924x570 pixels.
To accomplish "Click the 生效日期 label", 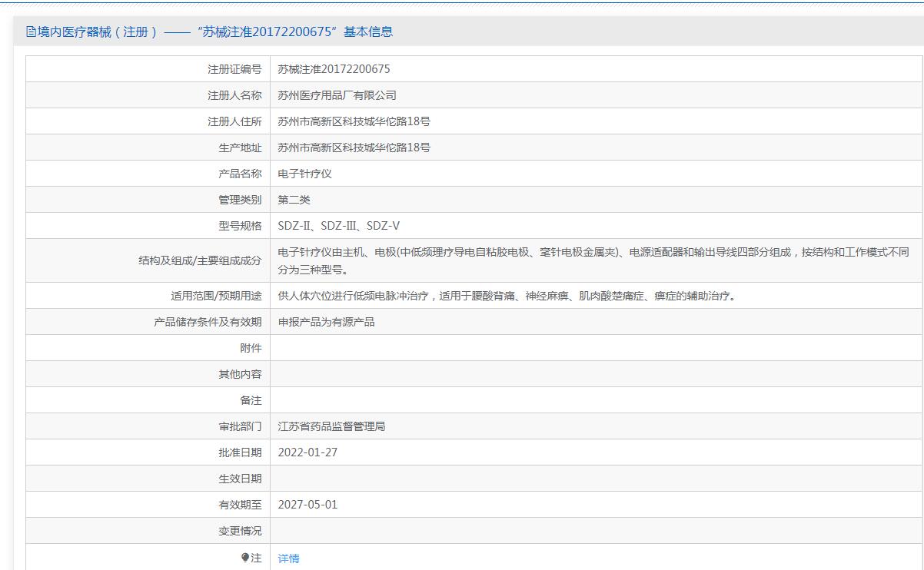I will tap(240, 479).
